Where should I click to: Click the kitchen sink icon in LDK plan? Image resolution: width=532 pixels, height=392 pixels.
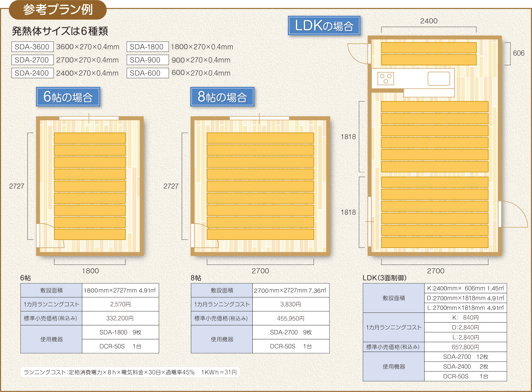[x=439, y=79]
